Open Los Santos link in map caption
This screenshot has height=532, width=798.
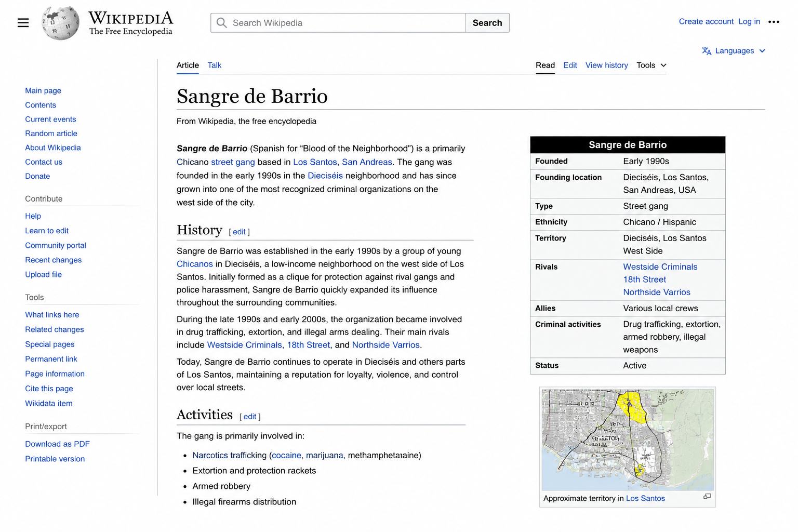coord(645,499)
